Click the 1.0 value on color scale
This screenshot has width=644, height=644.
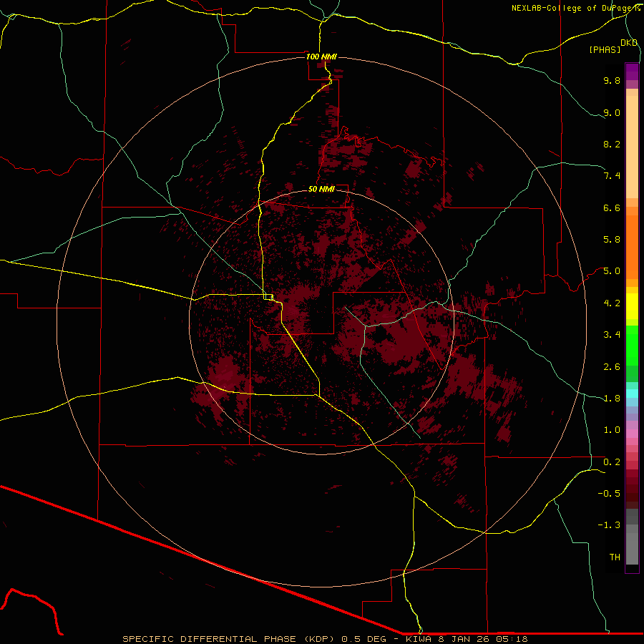[612, 429]
